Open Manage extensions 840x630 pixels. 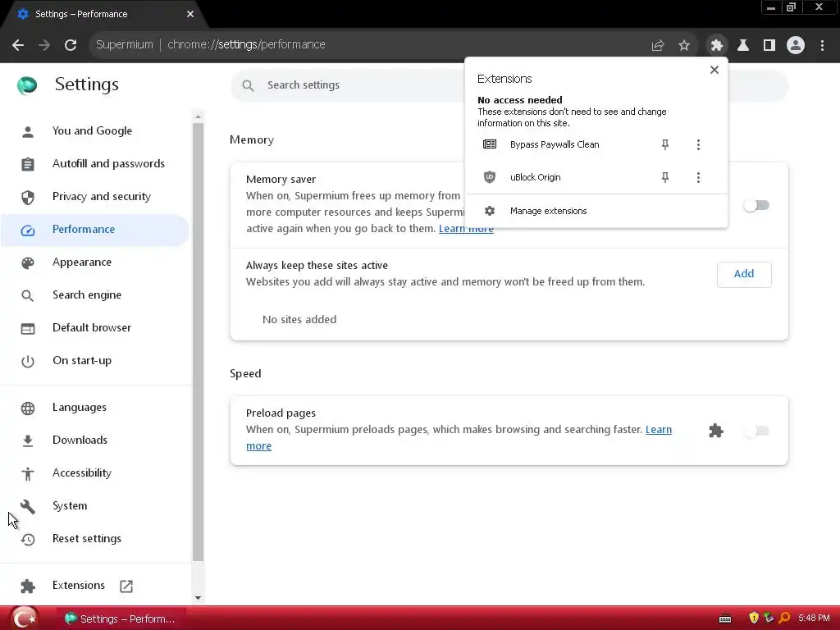tap(596, 211)
